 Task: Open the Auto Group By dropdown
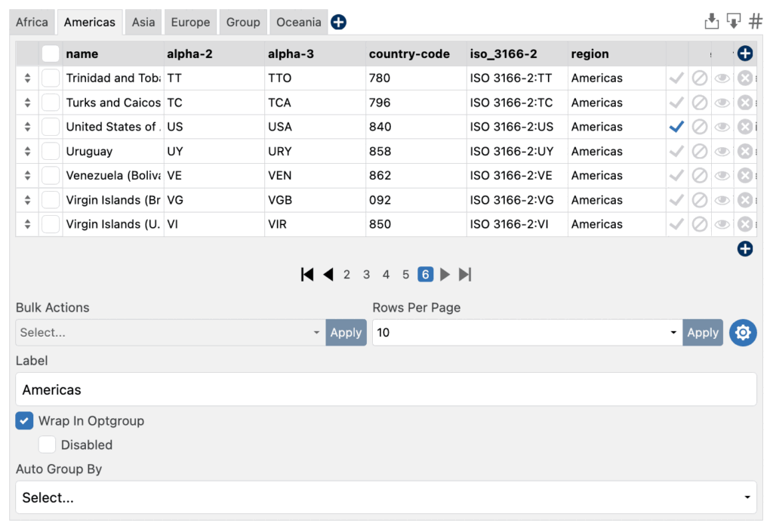[x=386, y=497]
